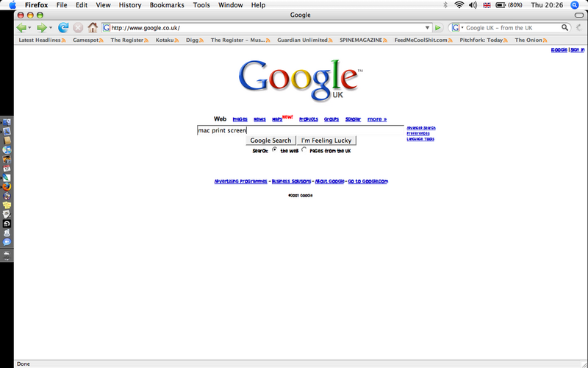This screenshot has height=368, width=588.
Task: Open iPhoto from the Dock
Action: (7, 159)
